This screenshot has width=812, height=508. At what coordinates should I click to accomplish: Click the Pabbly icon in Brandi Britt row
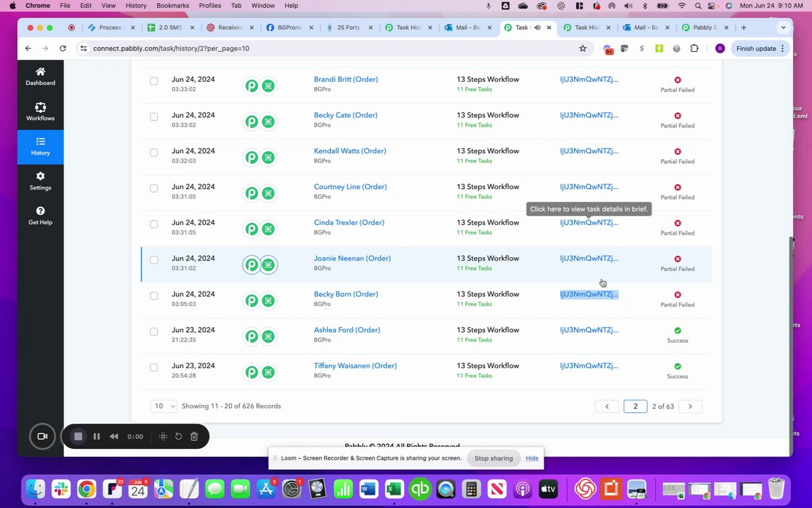[252, 86]
